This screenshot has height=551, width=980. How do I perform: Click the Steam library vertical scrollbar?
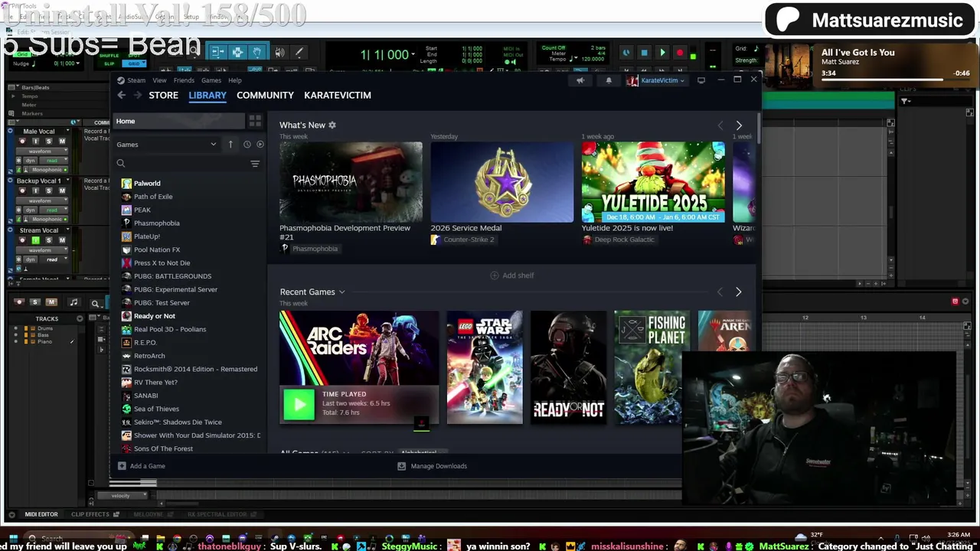pos(759,129)
